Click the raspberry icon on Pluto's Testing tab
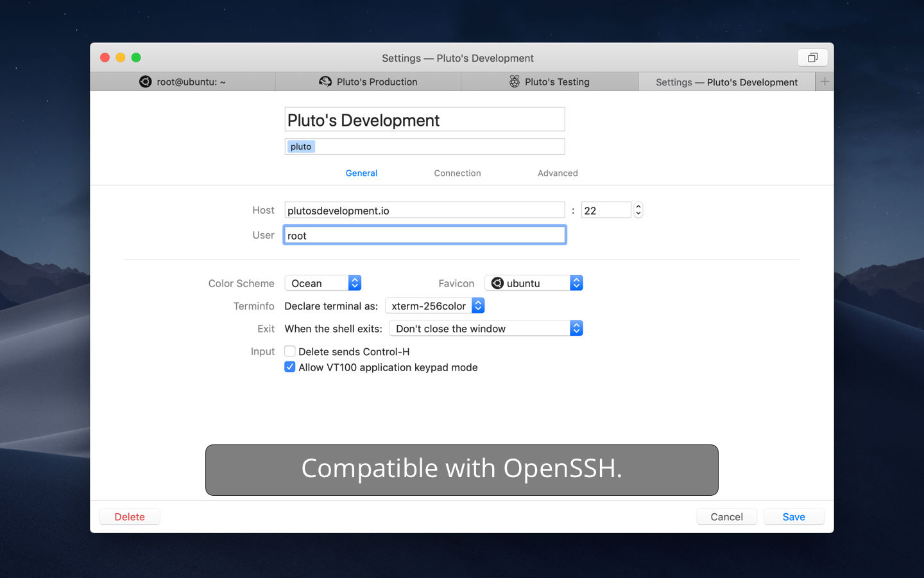 click(515, 82)
